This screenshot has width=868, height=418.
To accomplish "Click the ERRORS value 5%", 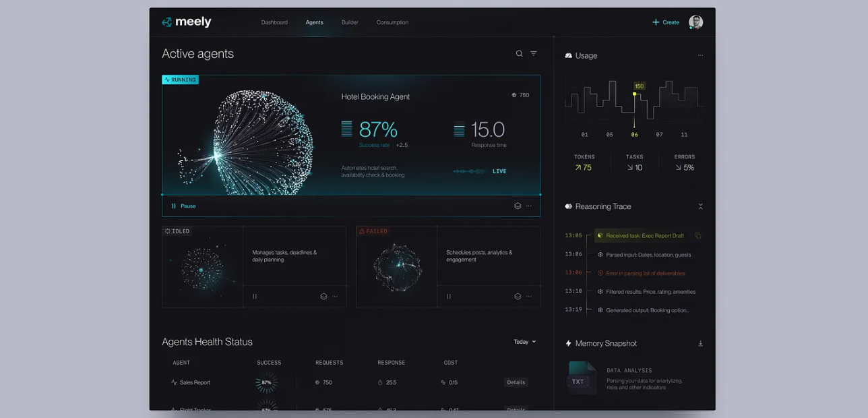I will tap(685, 168).
